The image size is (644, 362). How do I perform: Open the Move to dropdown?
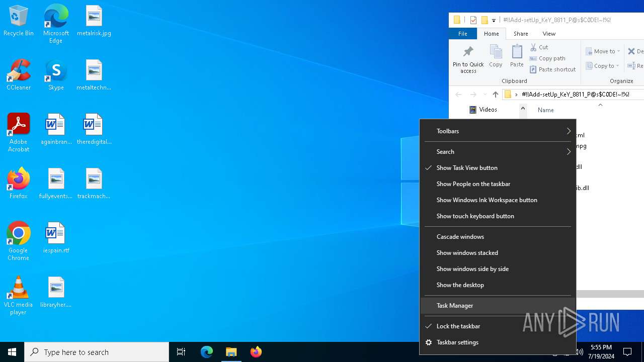tap(603, 51)
